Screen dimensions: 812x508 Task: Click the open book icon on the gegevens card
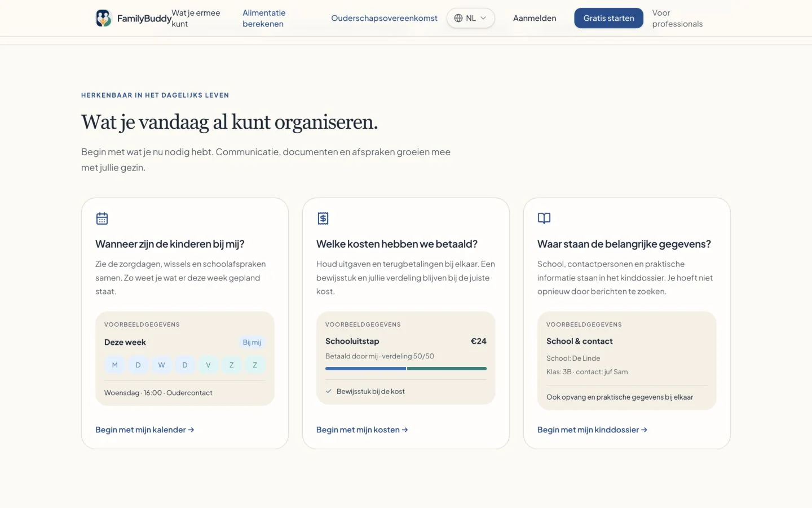click(x=544, y=218)
